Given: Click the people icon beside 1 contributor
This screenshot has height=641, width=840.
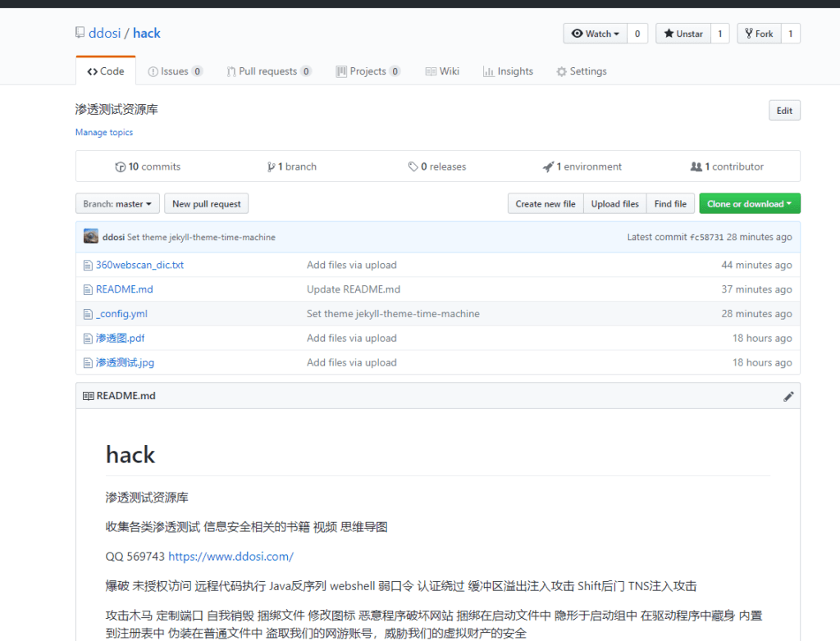Looking at the screenshot, I should click(696, 166).
